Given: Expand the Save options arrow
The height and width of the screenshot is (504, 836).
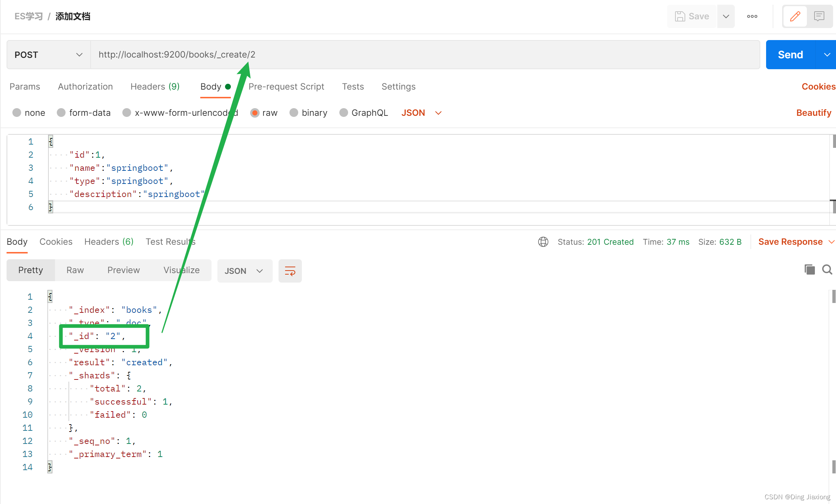Looking at the screenshot, I should click(726, 16).
